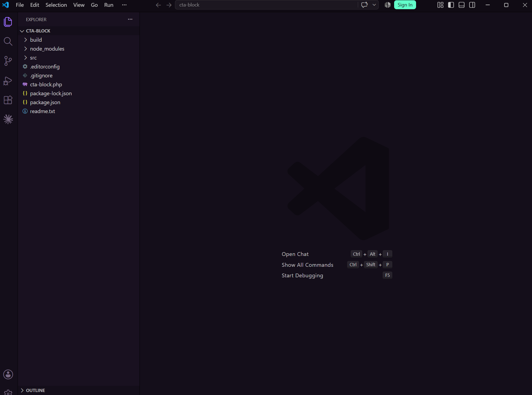
Task: Collapse the CTA-BLOCK root folder
Action: pyautogui.click(x=79, y=31)
